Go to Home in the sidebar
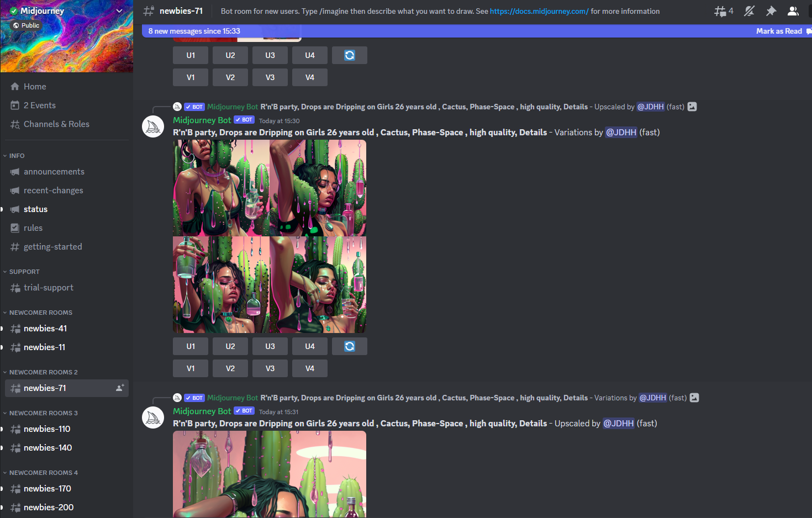 (x=67, y=87)
